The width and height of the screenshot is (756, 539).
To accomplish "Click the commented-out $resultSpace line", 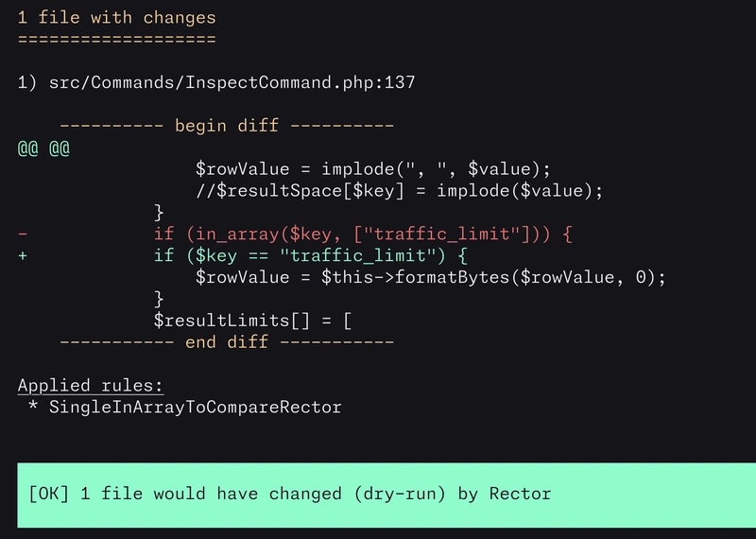I will pos(399,190).
